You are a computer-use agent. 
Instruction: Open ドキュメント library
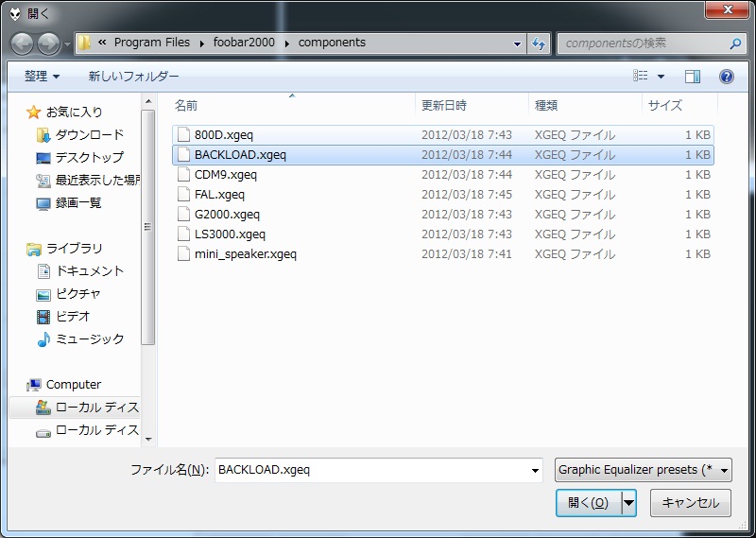[90, 271]
